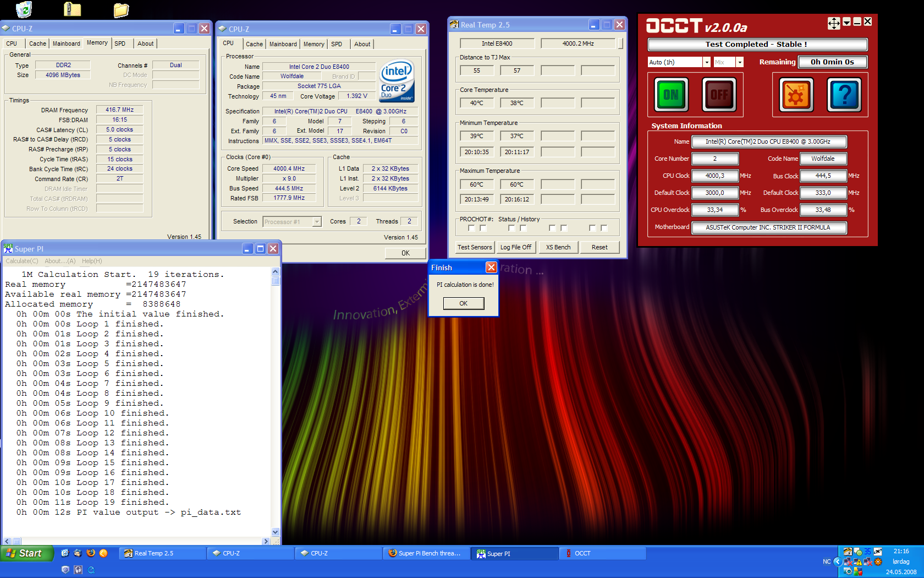
Task: Switch to the SPD tab in the left CPU-Z window
Action: tap(120, 43)
